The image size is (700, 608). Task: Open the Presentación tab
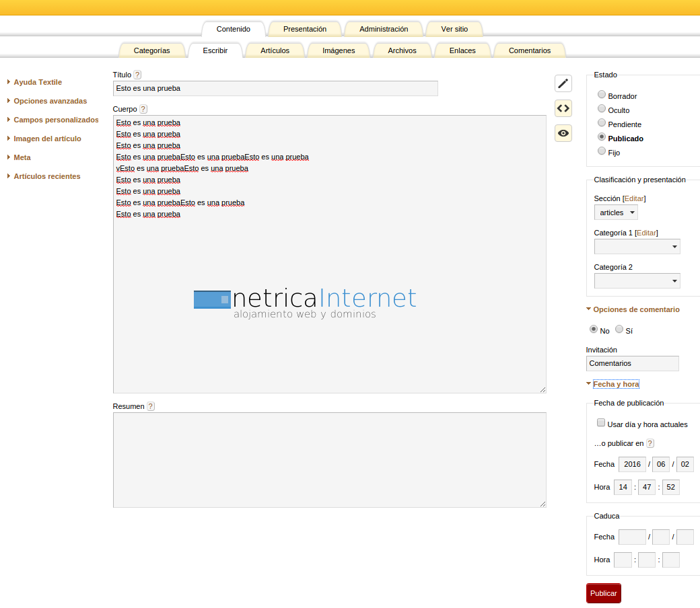coord(305,29)
